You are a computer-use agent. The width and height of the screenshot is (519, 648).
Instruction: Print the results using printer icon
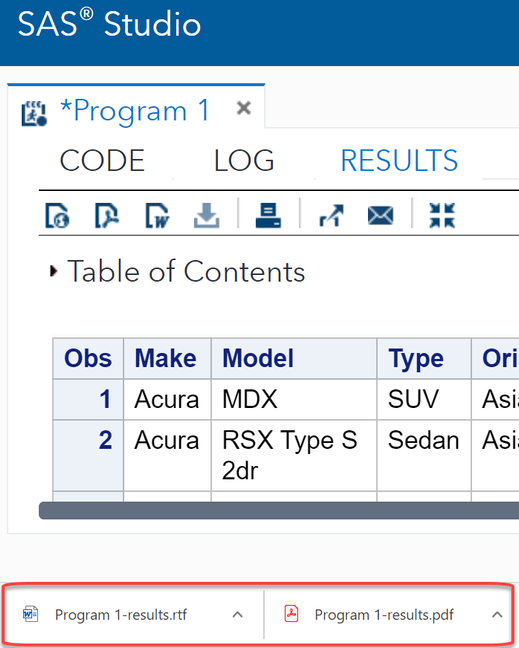pyautogui.click(x=268, y=215)
